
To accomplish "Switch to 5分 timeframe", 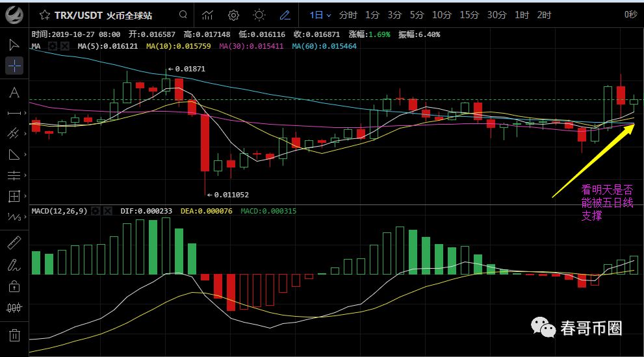I will (x=417, y=15).
